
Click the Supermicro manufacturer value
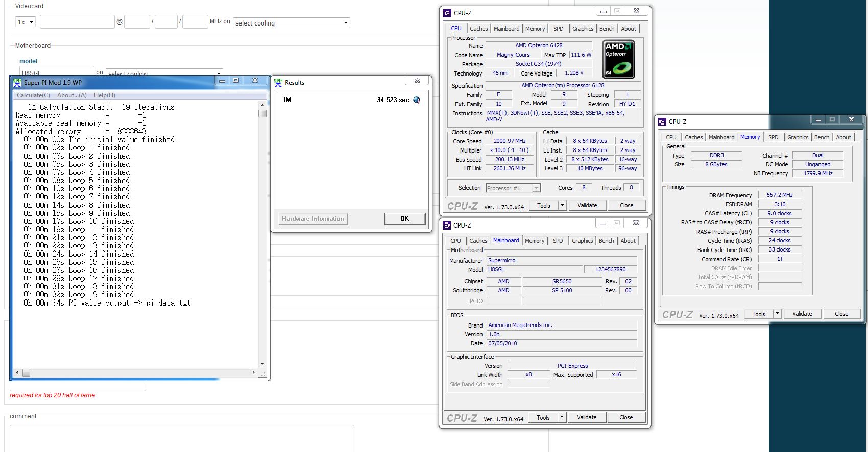(562, 260)
